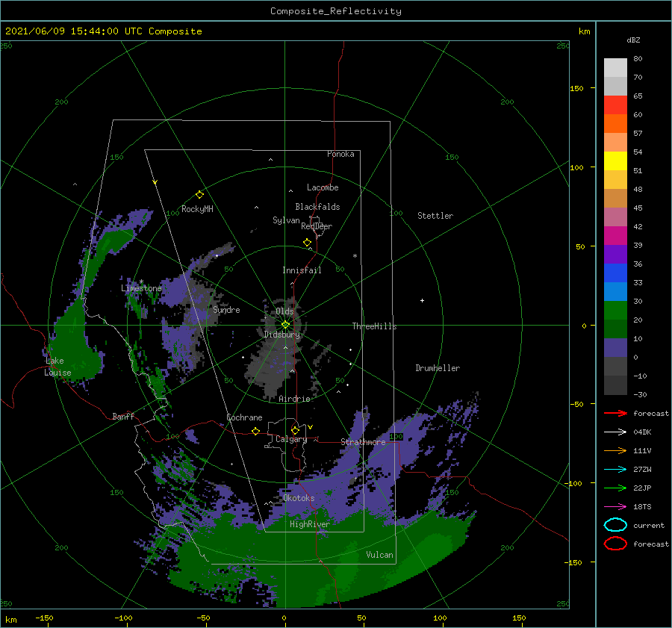
Task: Click the yellow diamond marker below RedDeer
Action: pos(308,243)
